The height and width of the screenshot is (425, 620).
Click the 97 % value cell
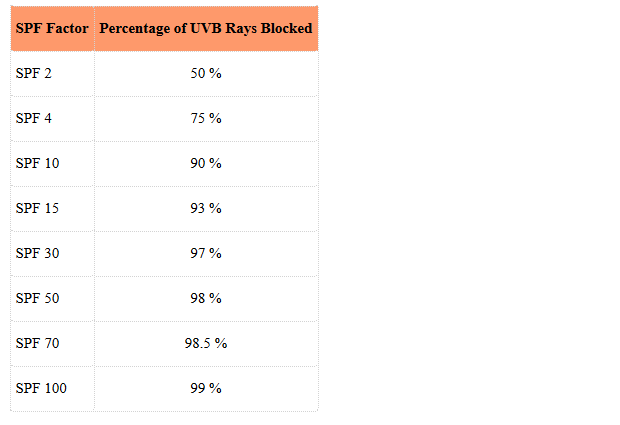[x=206, y=254]
